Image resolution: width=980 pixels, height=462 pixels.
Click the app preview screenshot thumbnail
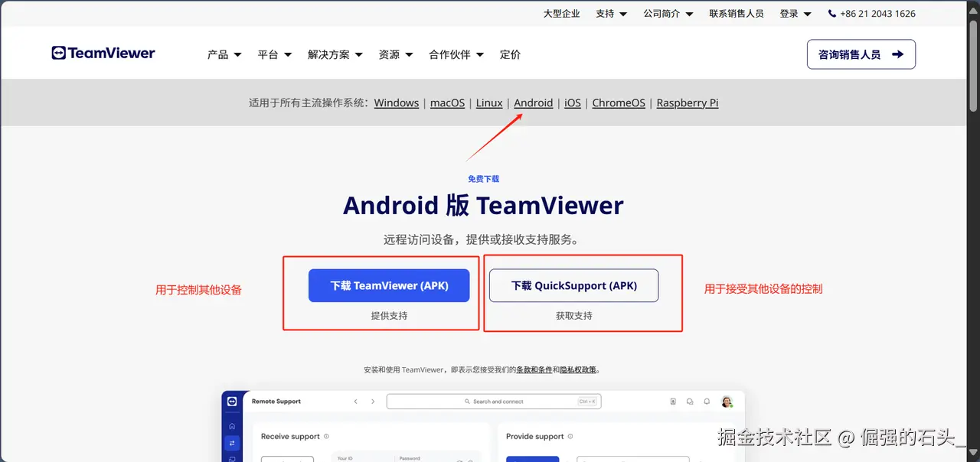point(483,426)
